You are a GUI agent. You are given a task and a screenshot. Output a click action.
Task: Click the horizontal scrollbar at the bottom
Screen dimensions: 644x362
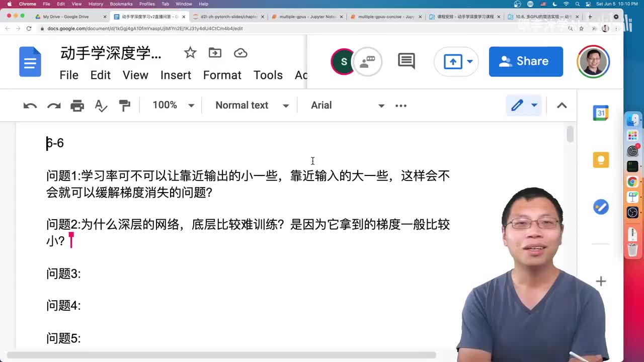pyautogui.click(x=221, y=355)
